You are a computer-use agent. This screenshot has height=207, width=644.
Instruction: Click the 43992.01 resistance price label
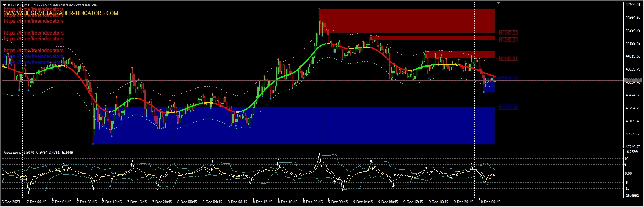508,58
